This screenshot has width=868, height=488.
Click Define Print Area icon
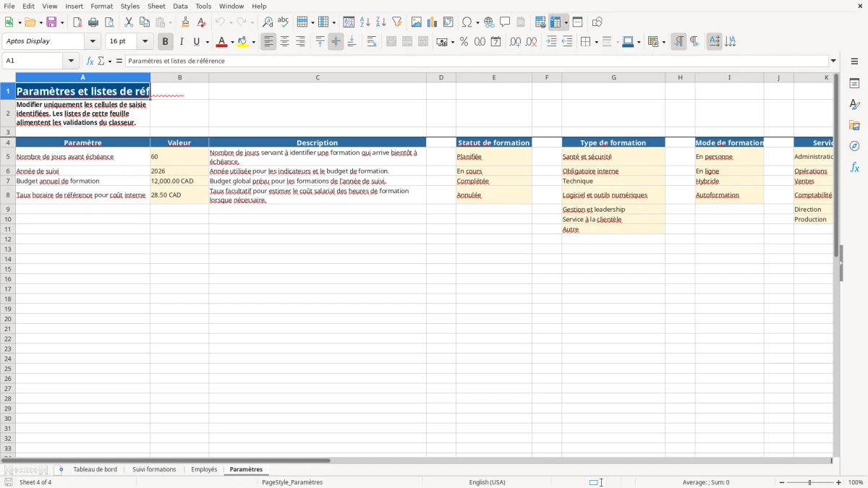coord(540,22)
